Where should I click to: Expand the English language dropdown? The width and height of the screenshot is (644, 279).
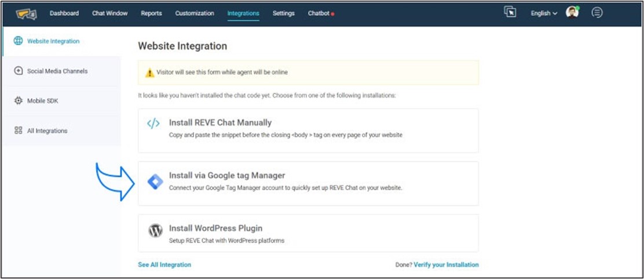(544, 13)
